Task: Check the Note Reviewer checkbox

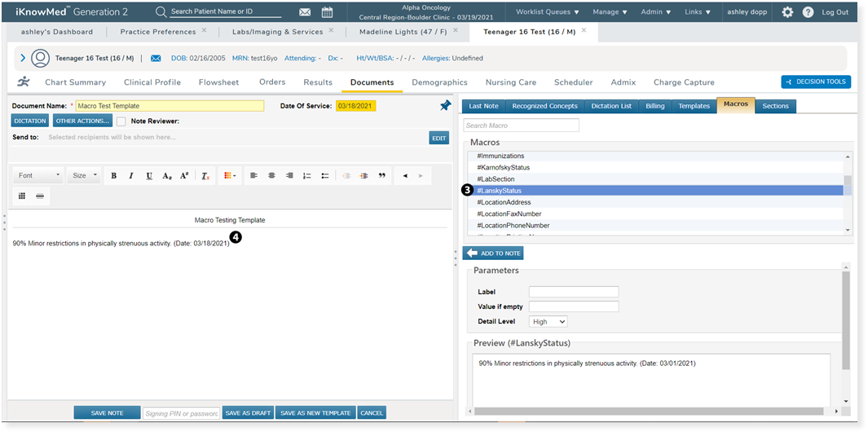Action: [x=121, y=121]
